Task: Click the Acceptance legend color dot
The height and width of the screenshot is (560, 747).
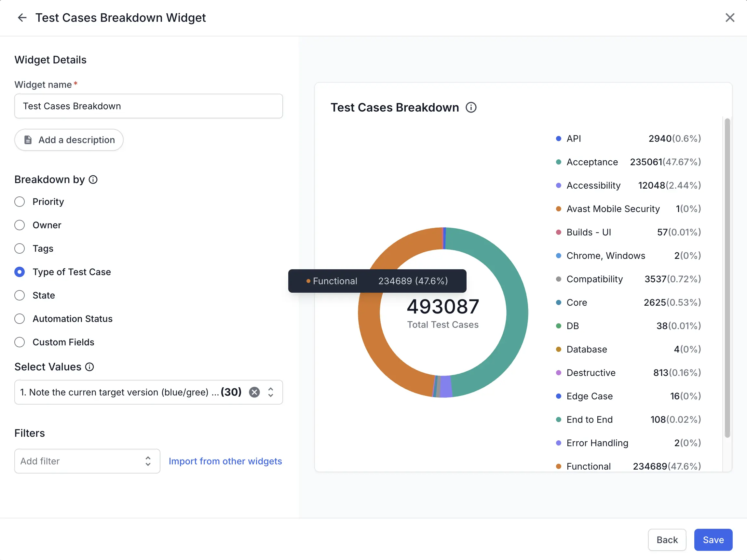Action: point(559,162)
